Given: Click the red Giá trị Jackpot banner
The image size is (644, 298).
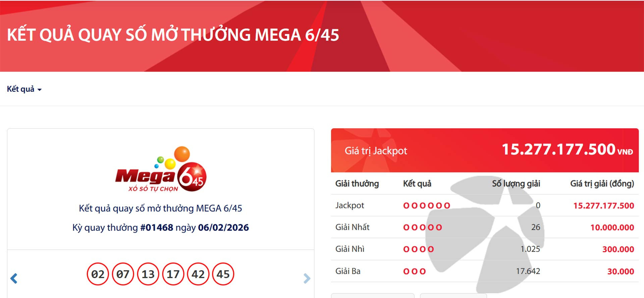Looking at the screenshot, I should pos(483,151).
